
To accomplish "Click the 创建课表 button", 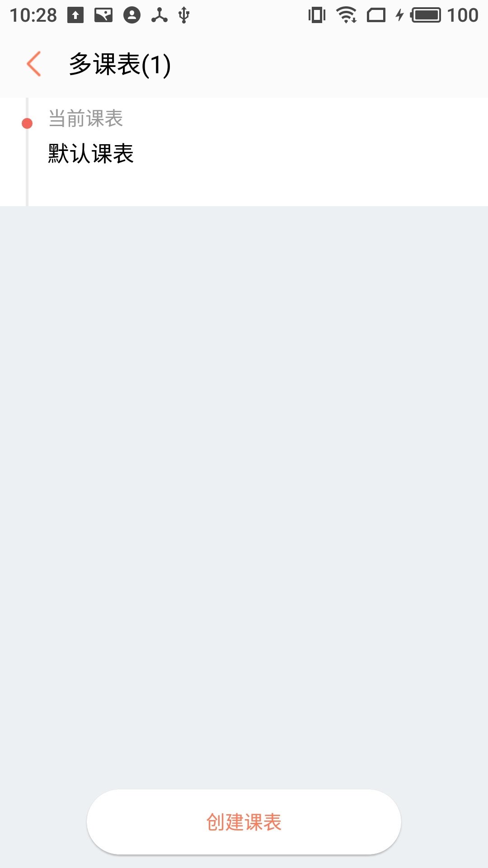I will pyautogui.click(x=244, y=822).
